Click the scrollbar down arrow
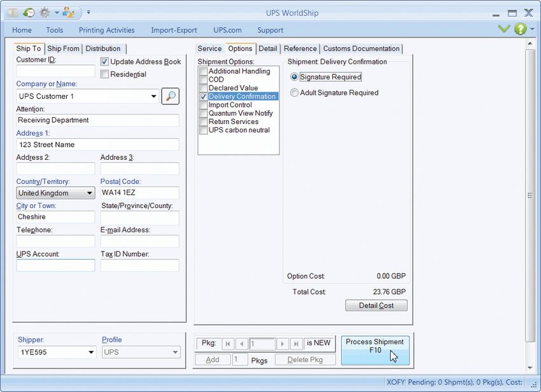 pyautogui.click(x=530, y=368)
